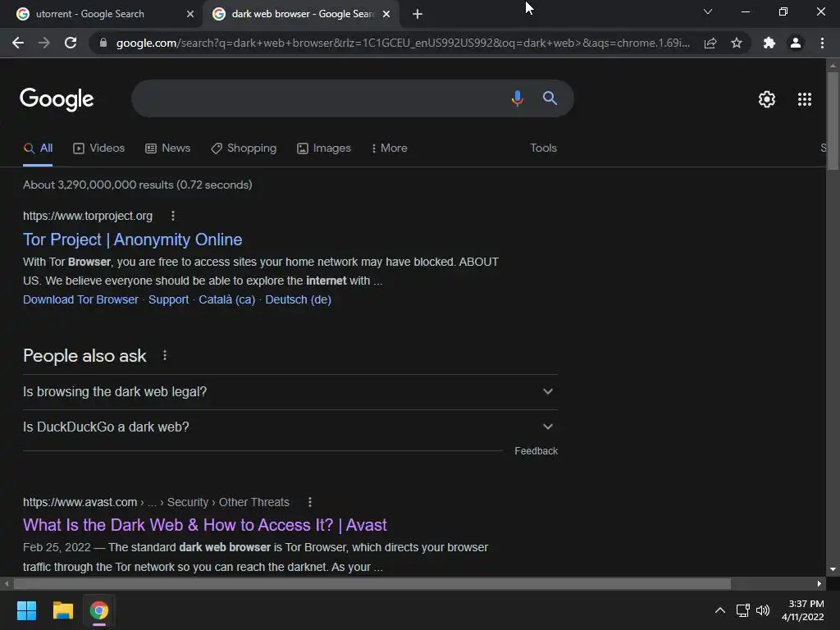Click the torproject.org URL text
Image resolution: width=840 pixels, height=630 pixels.
(88, 216)
